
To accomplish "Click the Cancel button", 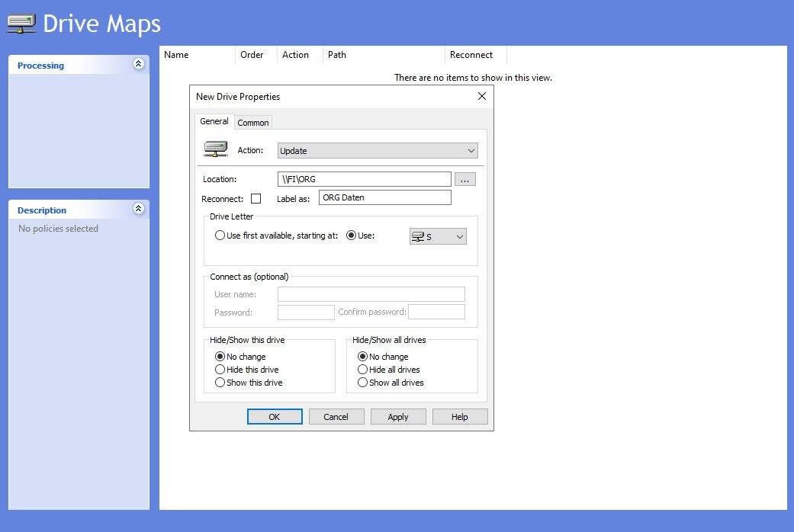I will [336, 417].
